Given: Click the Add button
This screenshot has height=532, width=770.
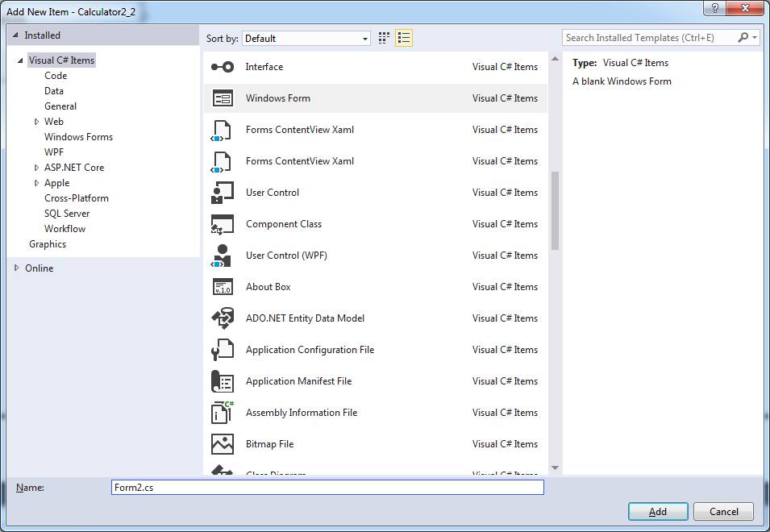Looking at the screenshot, I should (x=658, y=511).
